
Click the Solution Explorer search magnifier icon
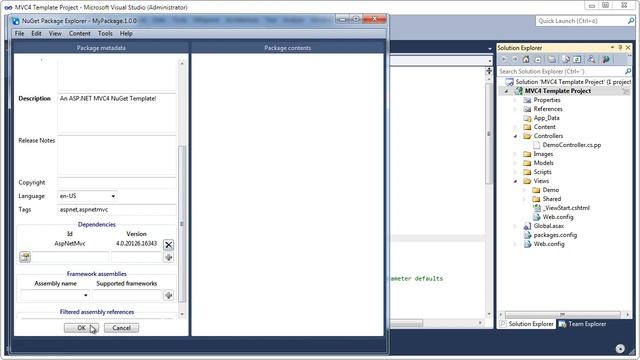pos(627,71)
